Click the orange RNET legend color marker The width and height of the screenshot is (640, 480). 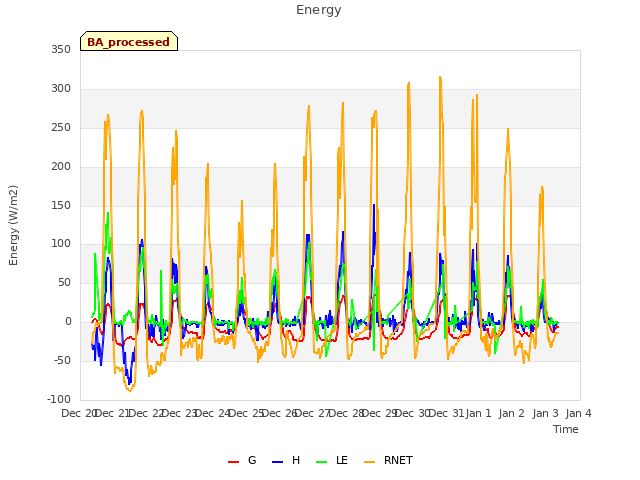[369, 462]
